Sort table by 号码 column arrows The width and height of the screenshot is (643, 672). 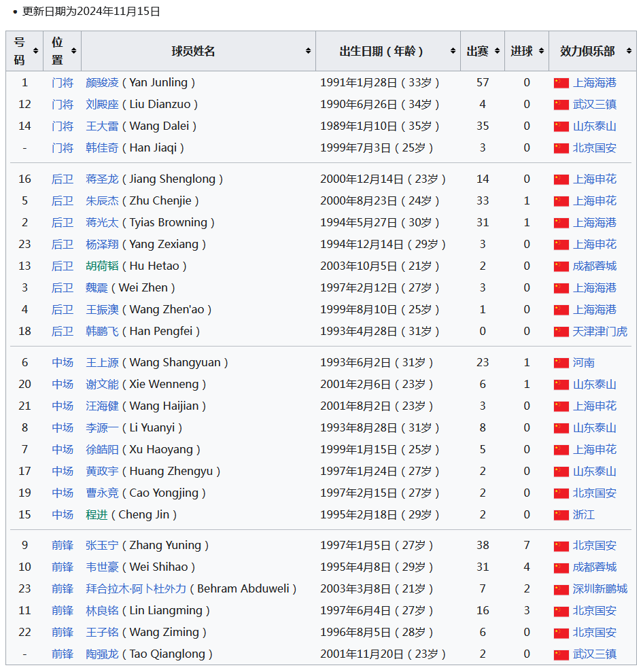tap(35, 50)
